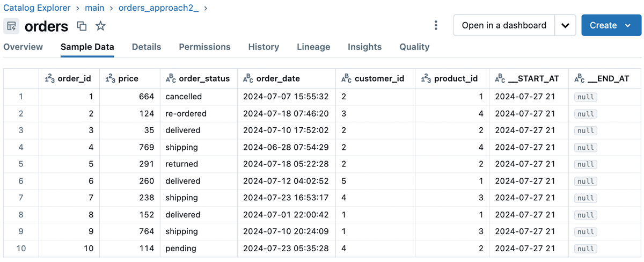Open the Permissions tab
The height and width of the screenshot is (262, 644).
point(204,47)
